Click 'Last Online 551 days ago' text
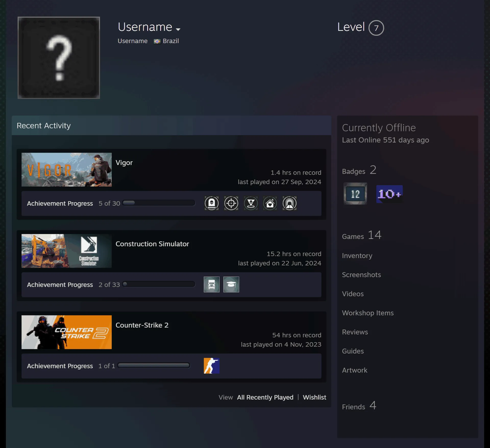Viewport: 490px width, 448px height. tap(385, 140)
